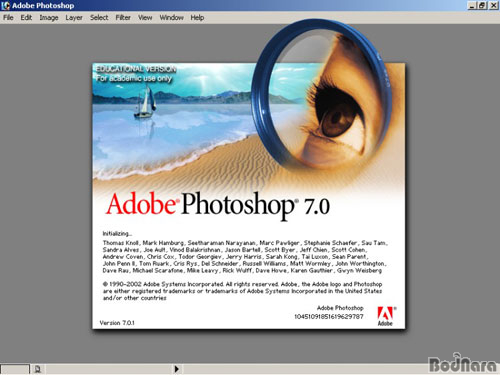Click the red Adobe logo on the splash screen
This screenshot has height=375, width=500.
tap(385, 316)
